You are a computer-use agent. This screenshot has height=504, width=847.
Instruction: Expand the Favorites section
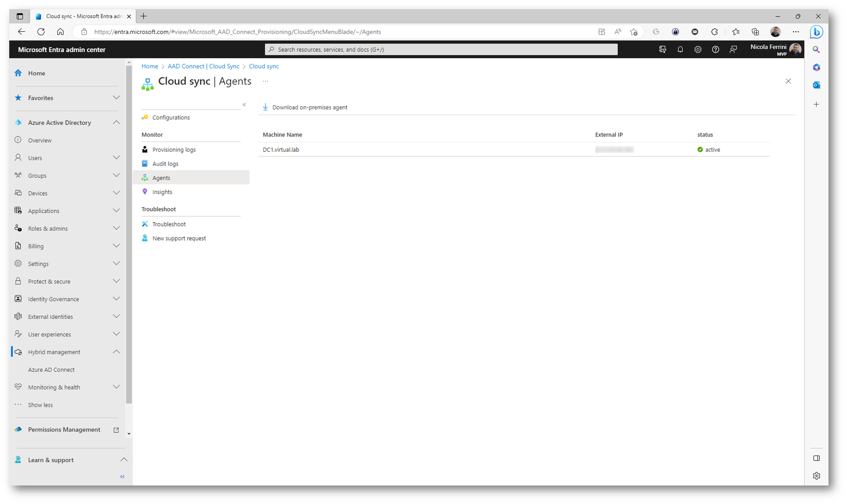(x=116, y=98)
